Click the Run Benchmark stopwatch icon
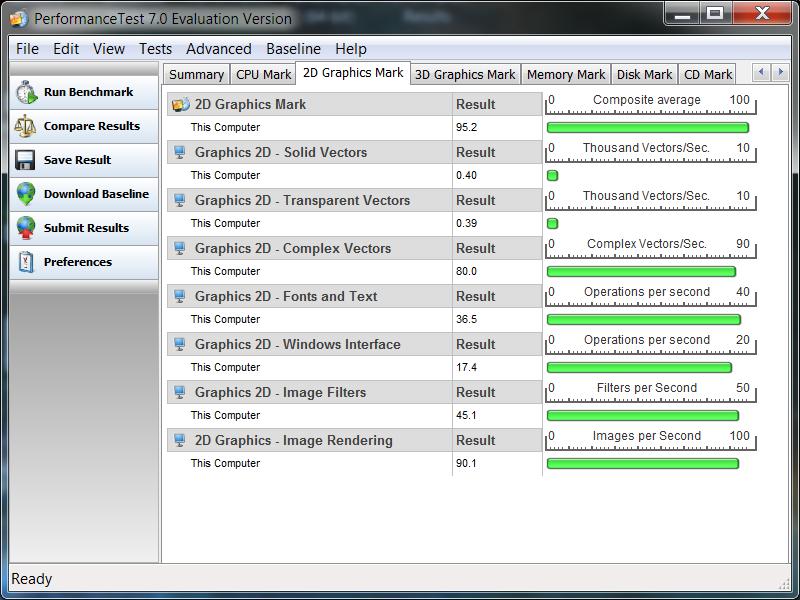Viewport: 800px width, 600px height. (26, 92)
